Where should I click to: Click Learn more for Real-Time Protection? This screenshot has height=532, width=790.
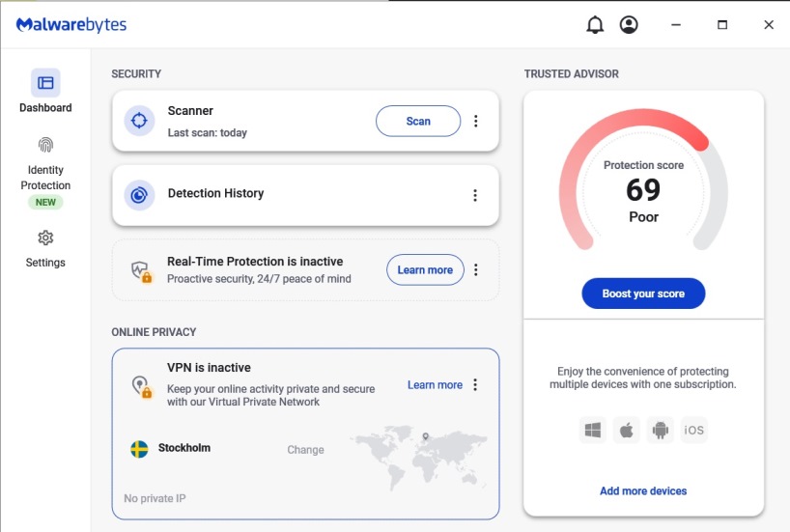tap(425, 270)
